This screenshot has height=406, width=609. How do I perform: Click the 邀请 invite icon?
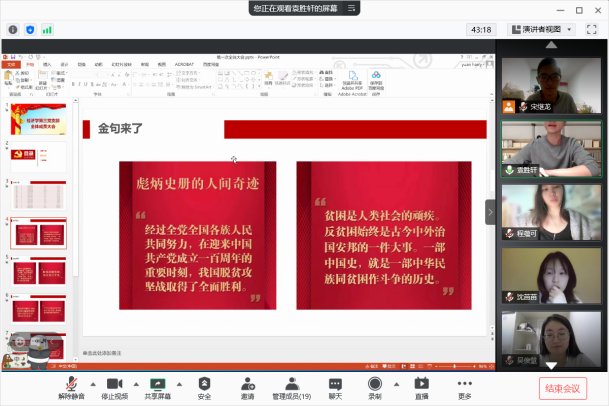tap(247, 384)
